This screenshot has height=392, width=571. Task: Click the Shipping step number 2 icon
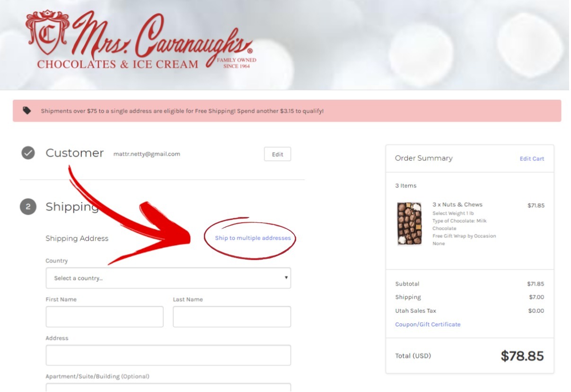point(28,207)
